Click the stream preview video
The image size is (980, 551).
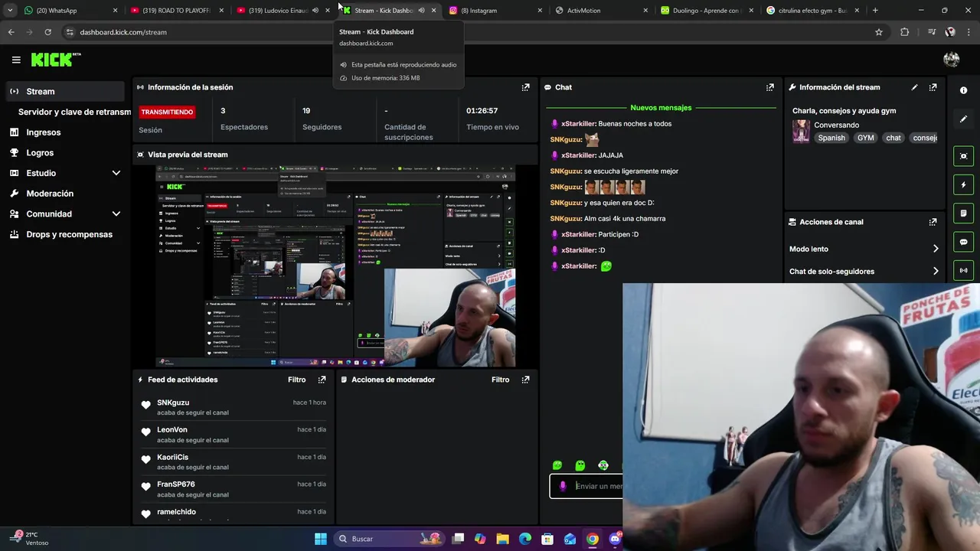pos(335,266)
